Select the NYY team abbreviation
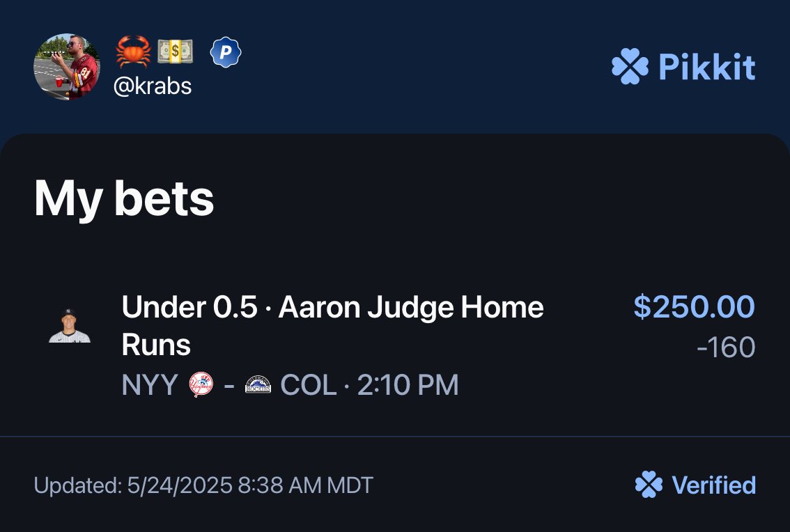Image resolution: width=790 pixels, height=532 pixels. pyautogui.click(x=150, y=385)
